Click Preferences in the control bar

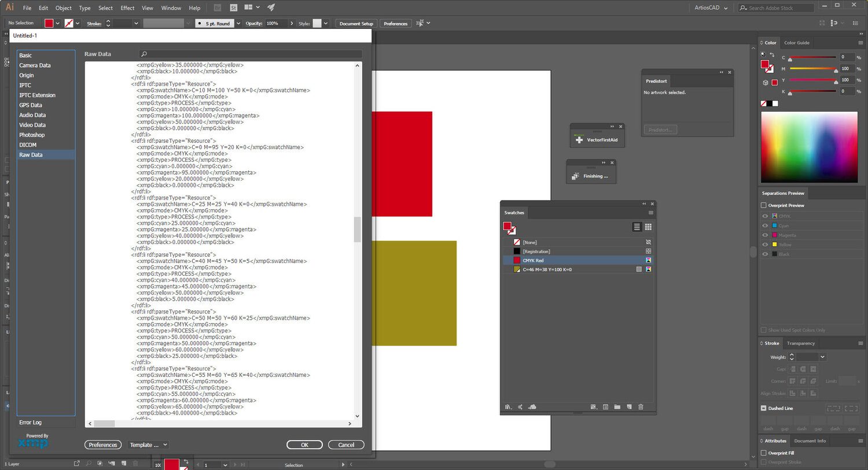[x=396, y=23]
